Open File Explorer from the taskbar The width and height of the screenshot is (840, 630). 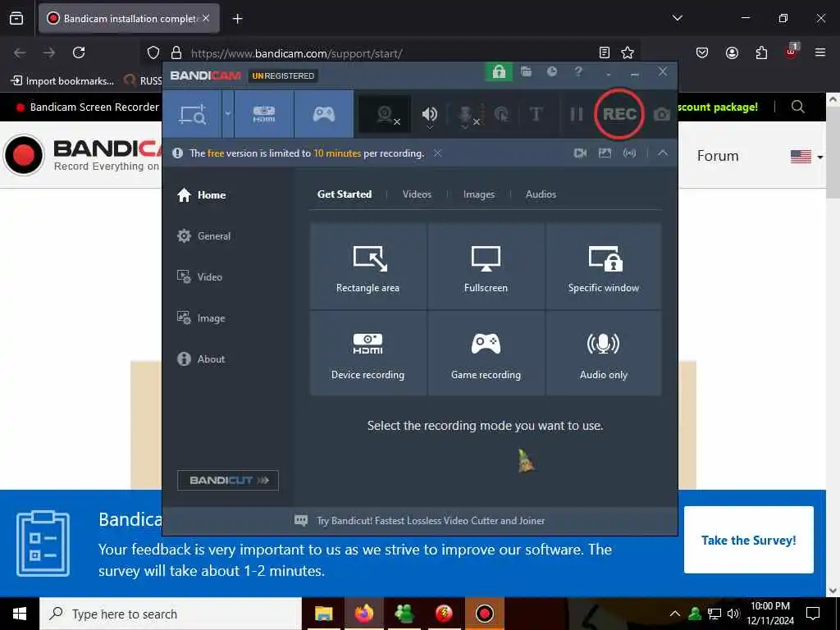[x=323, y=614]
